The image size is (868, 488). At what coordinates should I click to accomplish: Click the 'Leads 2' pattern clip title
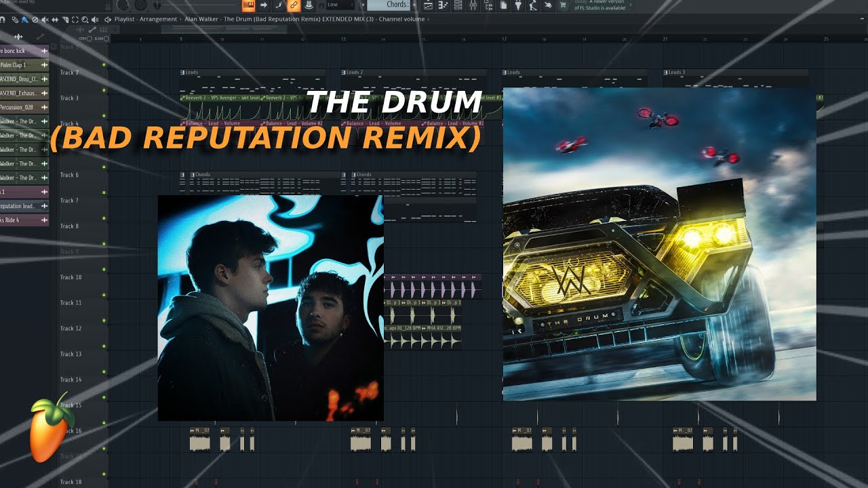[x=355, y=72]
